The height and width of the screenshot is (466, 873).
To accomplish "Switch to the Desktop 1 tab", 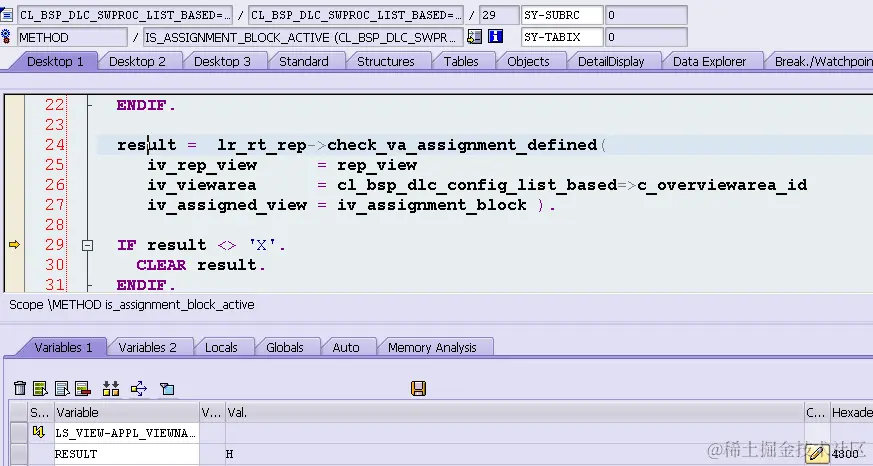I will 55,61.
